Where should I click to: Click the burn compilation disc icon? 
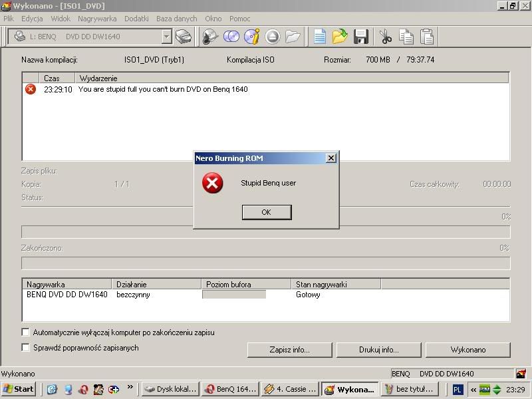209,37
